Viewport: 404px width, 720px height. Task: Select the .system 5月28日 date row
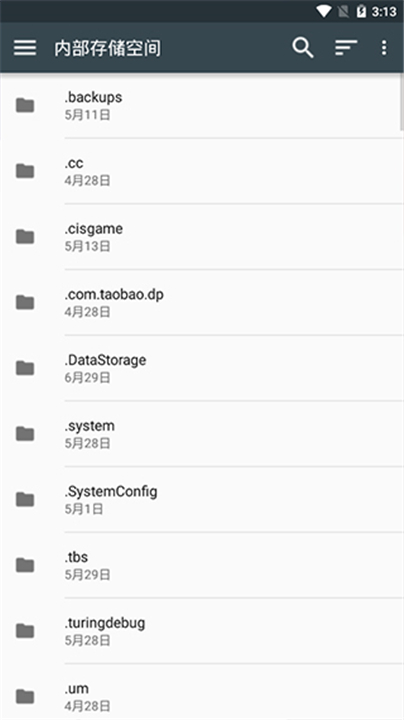[x=87, y=444]
